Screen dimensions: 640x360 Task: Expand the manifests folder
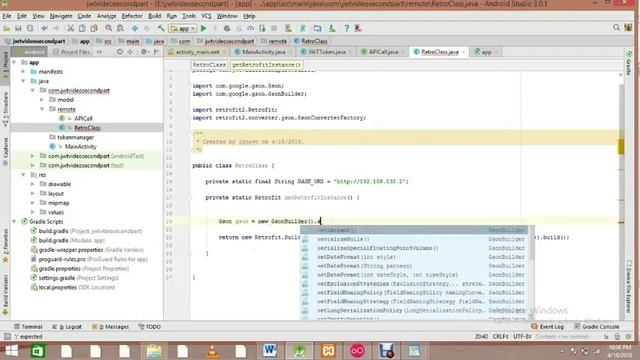[24, 72]
